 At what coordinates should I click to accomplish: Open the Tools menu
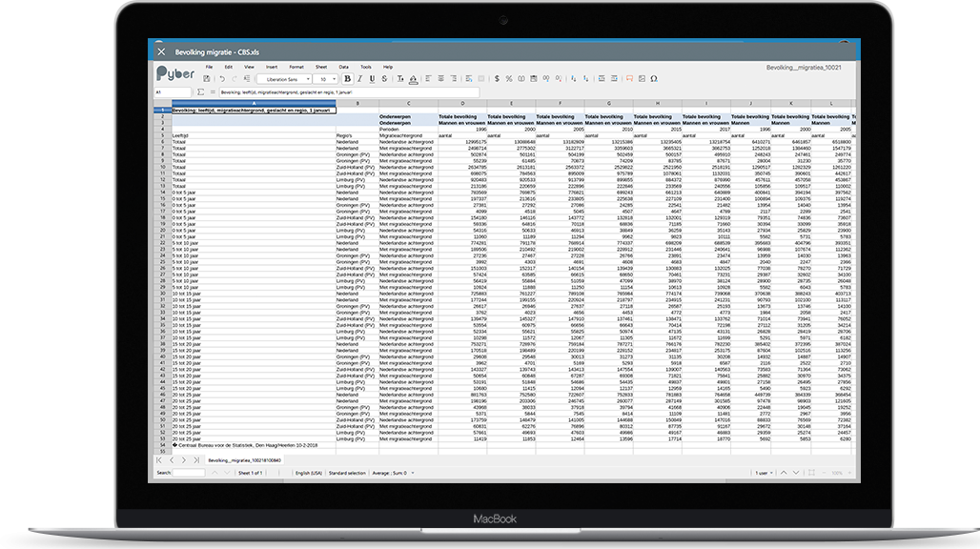366,67
